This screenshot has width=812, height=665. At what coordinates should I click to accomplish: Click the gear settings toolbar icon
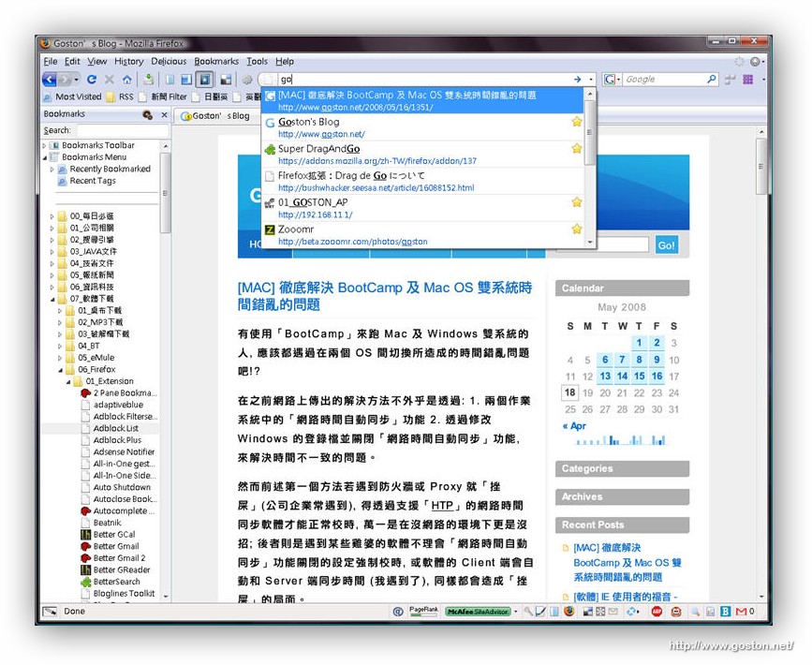[247, 80]
